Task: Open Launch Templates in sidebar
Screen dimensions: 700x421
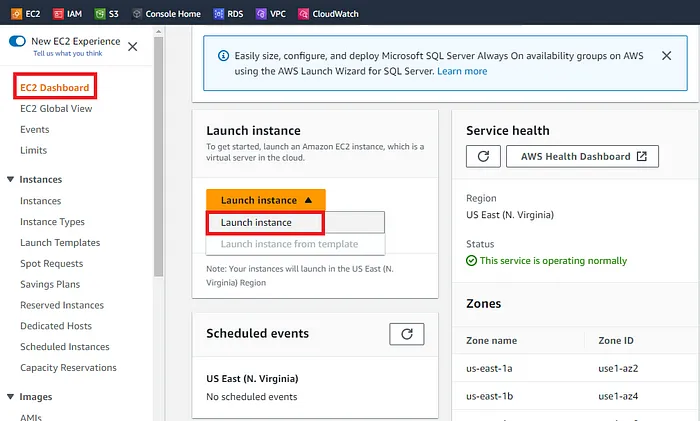Action: [60, 243]
